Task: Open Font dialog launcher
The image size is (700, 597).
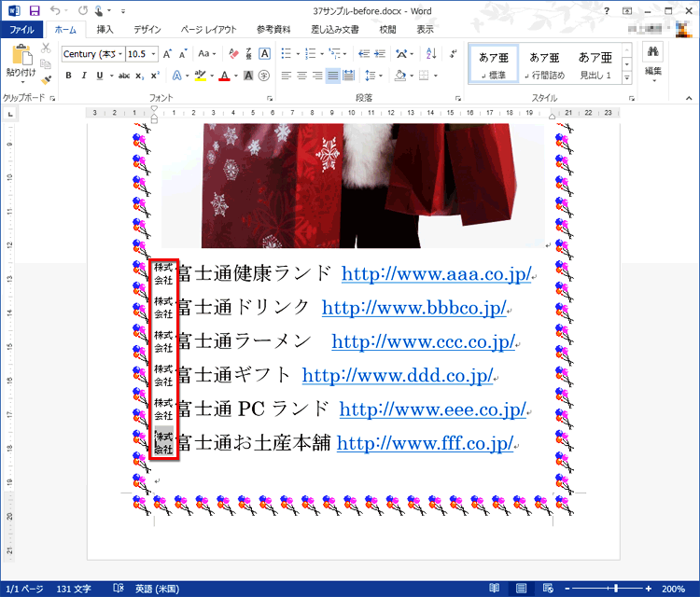Action: pyautogui.click(x=269, y=98)
